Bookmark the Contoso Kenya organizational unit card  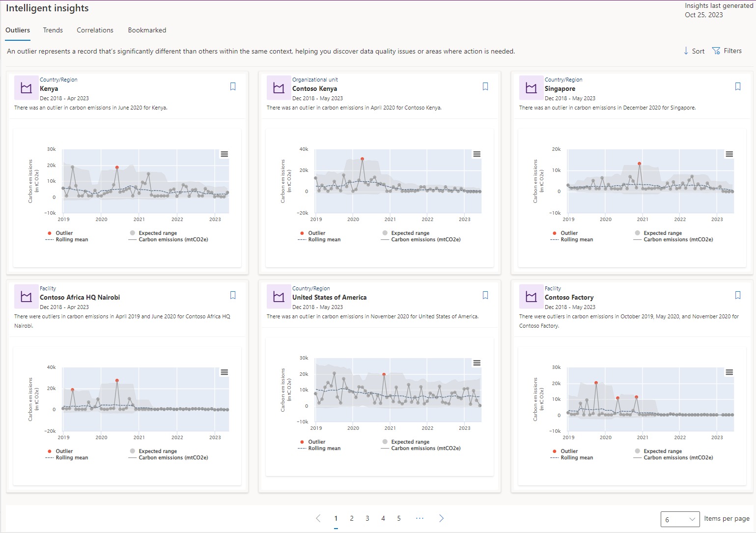click(x=485, y=86)
